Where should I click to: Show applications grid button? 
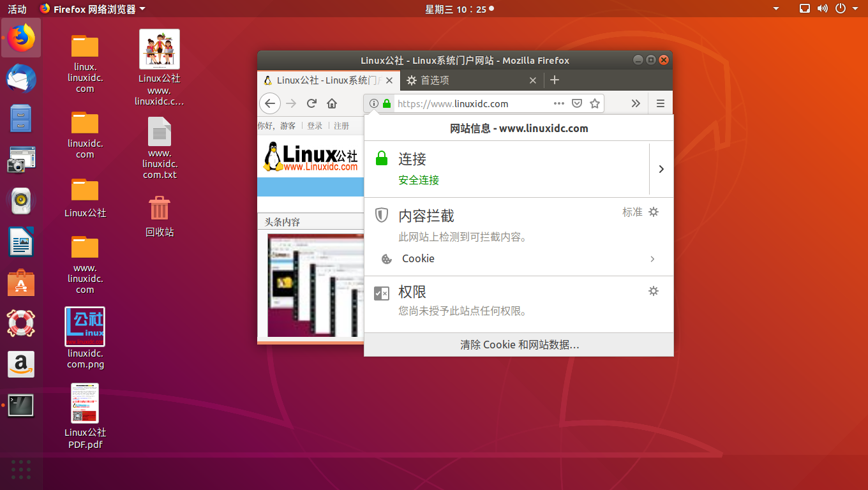[x=21, y=469]
